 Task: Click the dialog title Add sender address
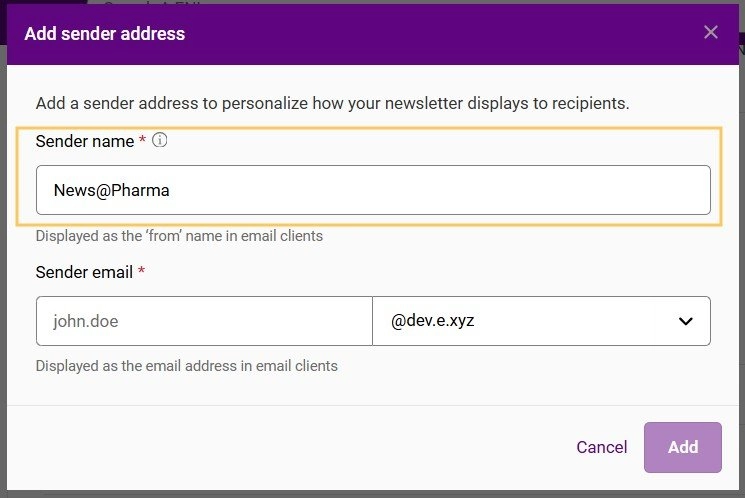[105, 34]
